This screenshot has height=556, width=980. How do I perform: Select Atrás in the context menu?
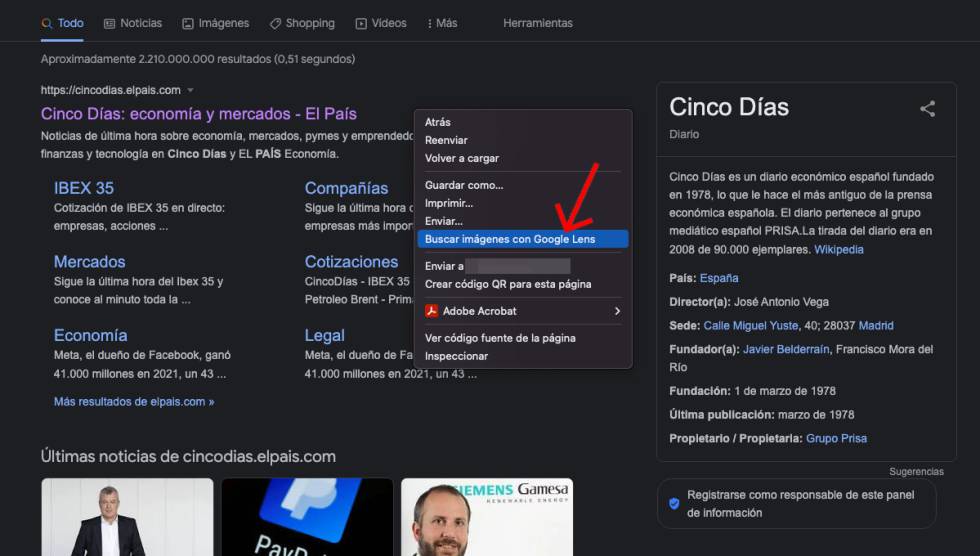tap(523, 122)
